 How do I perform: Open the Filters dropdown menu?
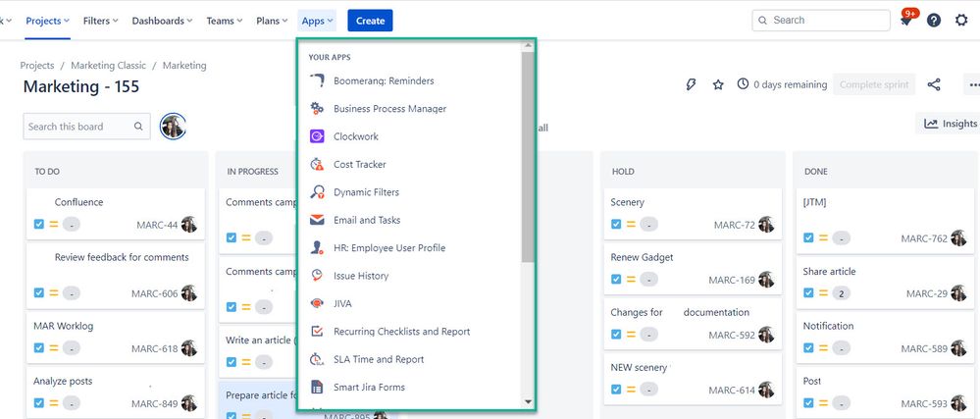click(101, 21)
